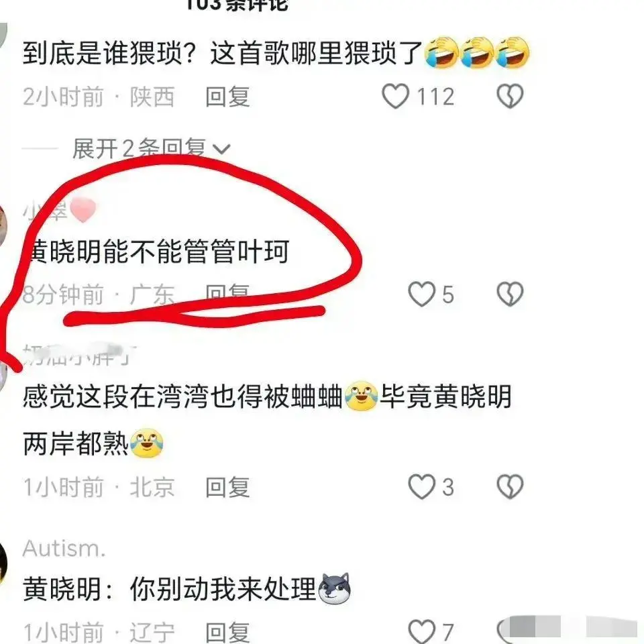Open the Autism. user profile name
Viewport: 644px width, 644px height.
[64, 548]
